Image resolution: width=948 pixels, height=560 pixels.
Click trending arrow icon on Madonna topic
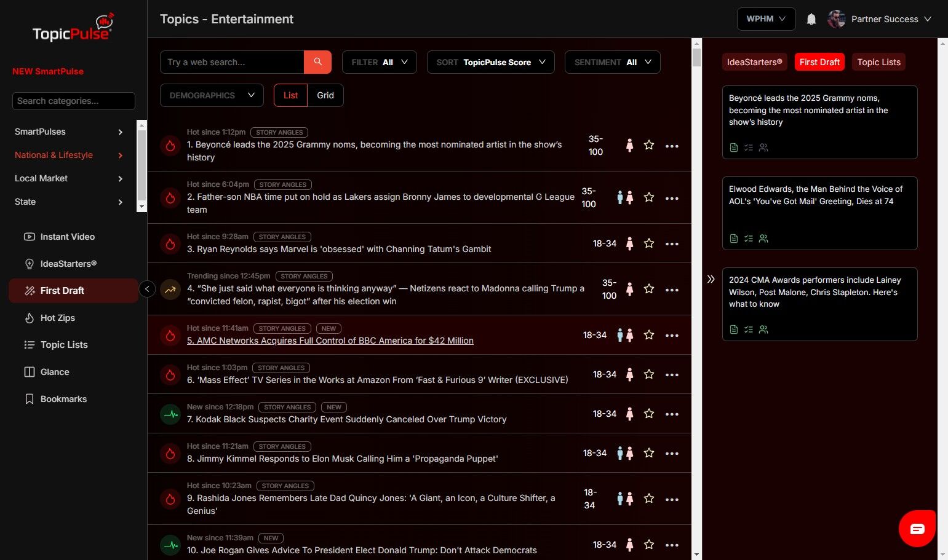pos(170,290)
